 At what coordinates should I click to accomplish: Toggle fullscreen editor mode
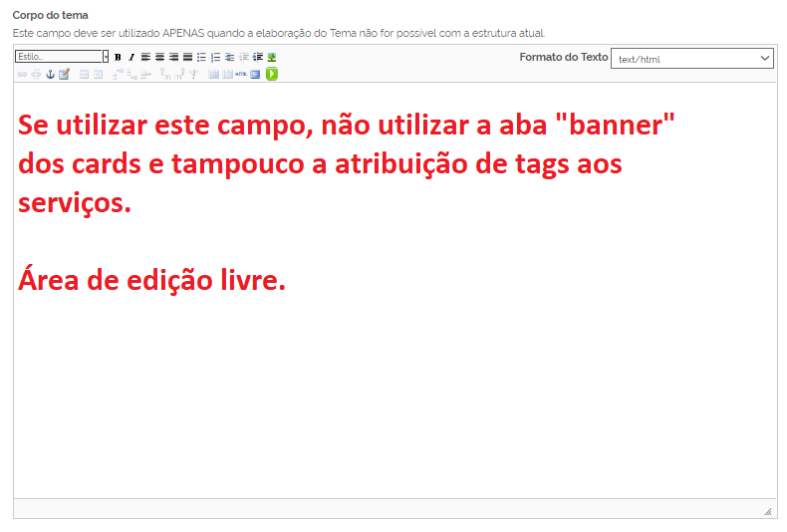[255, 75]
